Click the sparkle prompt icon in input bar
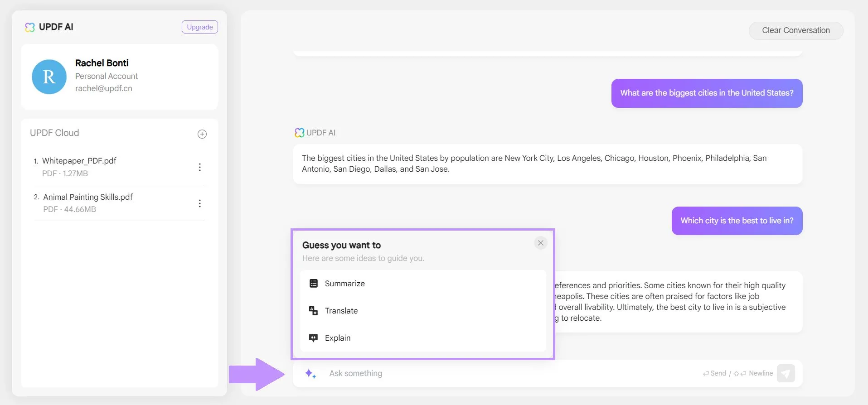The image size is (868, 405). [310, 374]
